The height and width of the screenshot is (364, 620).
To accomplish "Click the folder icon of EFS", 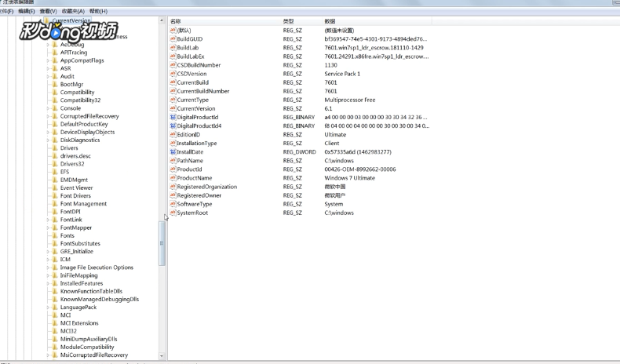I will click(x=55, y=172).
